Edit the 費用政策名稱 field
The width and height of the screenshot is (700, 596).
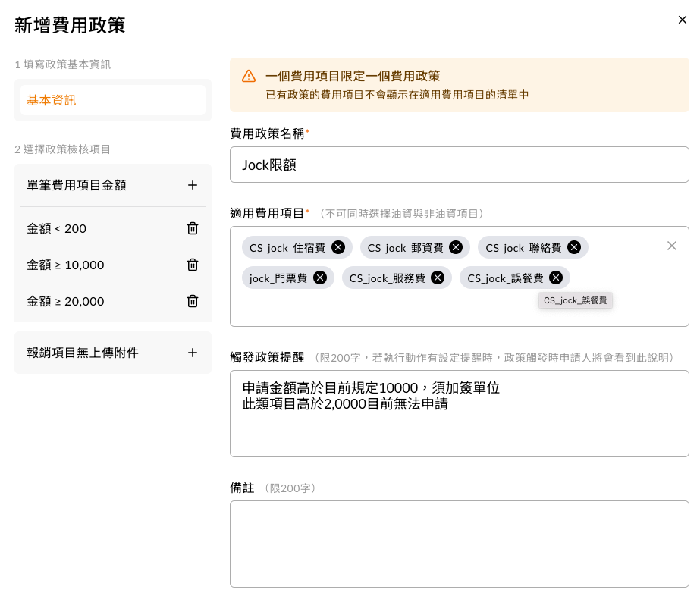(x=460, y=165)
